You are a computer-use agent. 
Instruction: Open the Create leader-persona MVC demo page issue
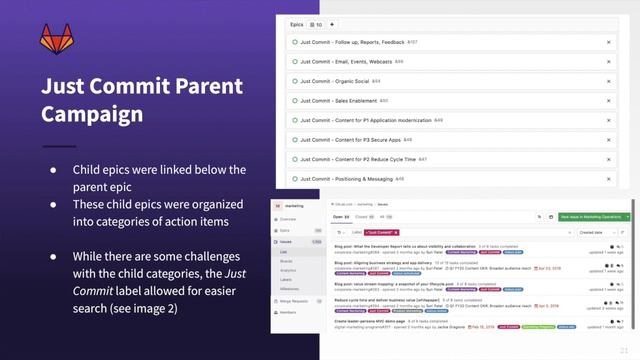coord(370,322)
